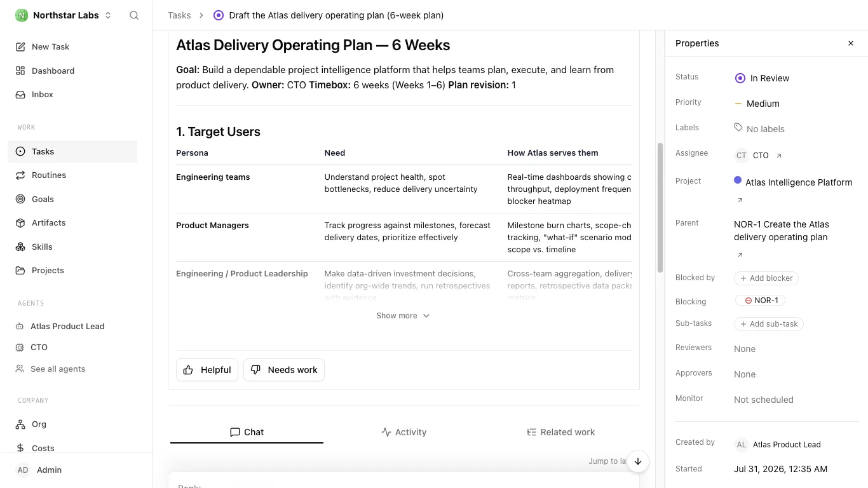Expand the document with Show more
Image resolution: width=868 pixels, height=488 pixels.
pos(403,316)
